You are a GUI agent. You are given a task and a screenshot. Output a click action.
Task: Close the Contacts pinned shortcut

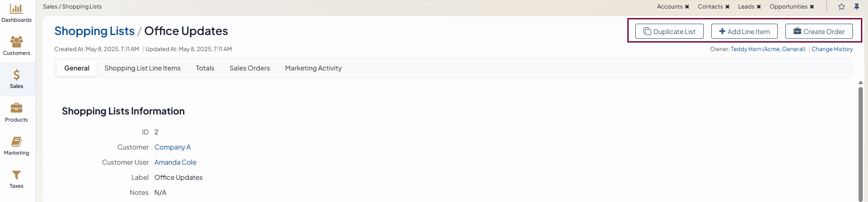[727, 7]
